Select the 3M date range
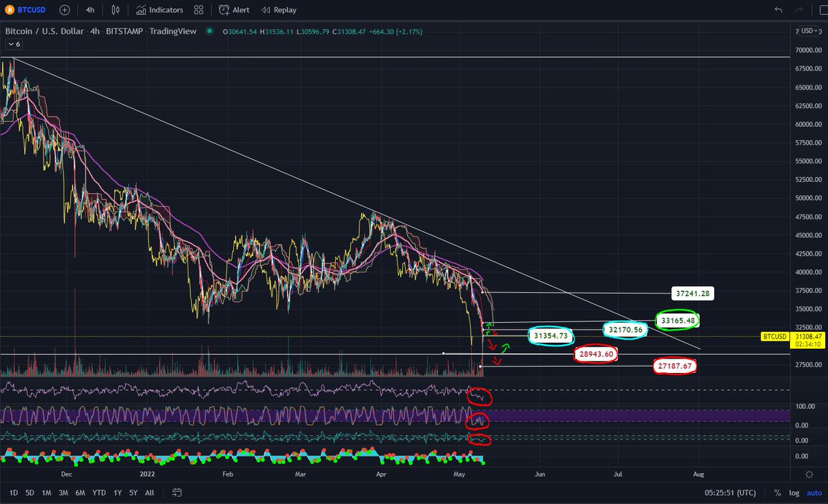Image resolution: width=828 pixels, height=504 pixels. (63, 492)
